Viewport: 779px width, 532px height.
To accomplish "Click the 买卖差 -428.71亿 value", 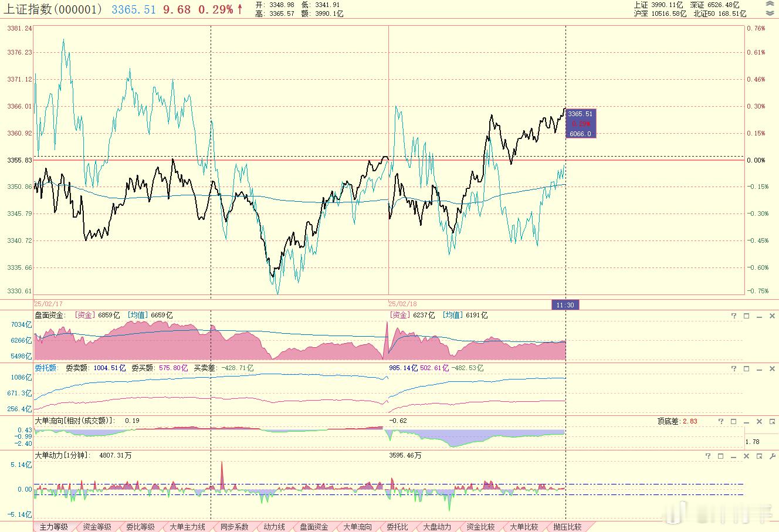I will click(223, 368).
